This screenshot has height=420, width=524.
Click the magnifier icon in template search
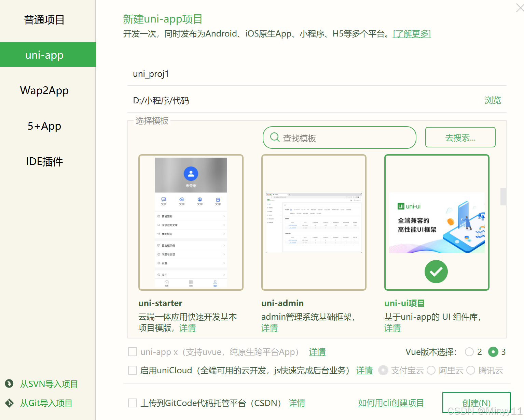tap(275, 137)
